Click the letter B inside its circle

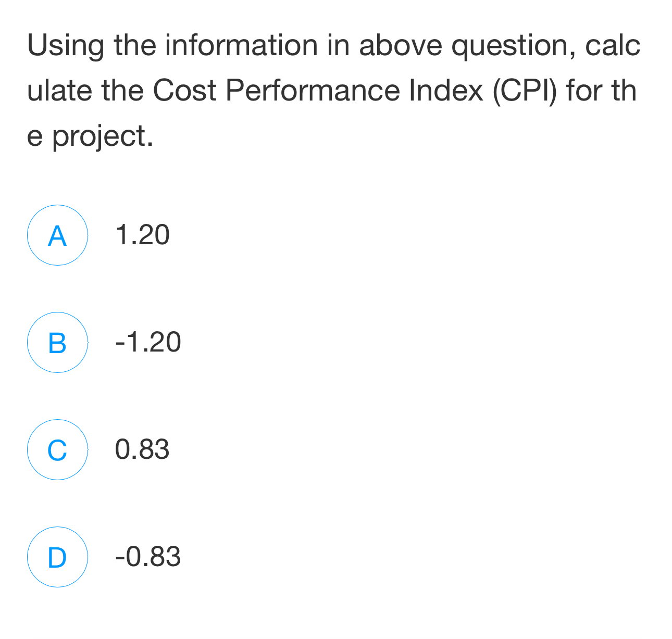pyautogui.click(x=57, y=343)
